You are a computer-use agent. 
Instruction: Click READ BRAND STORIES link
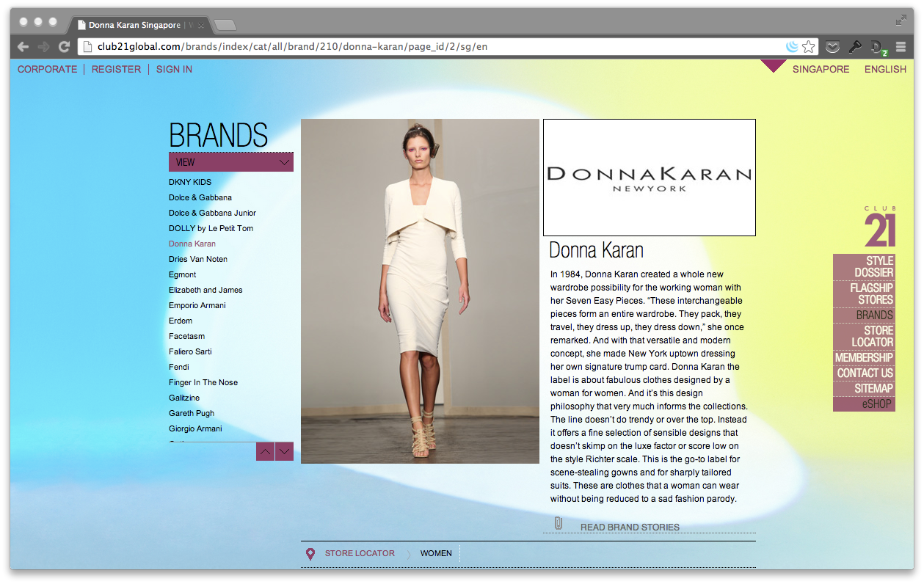pyautogui.click(x=630, y=527)
